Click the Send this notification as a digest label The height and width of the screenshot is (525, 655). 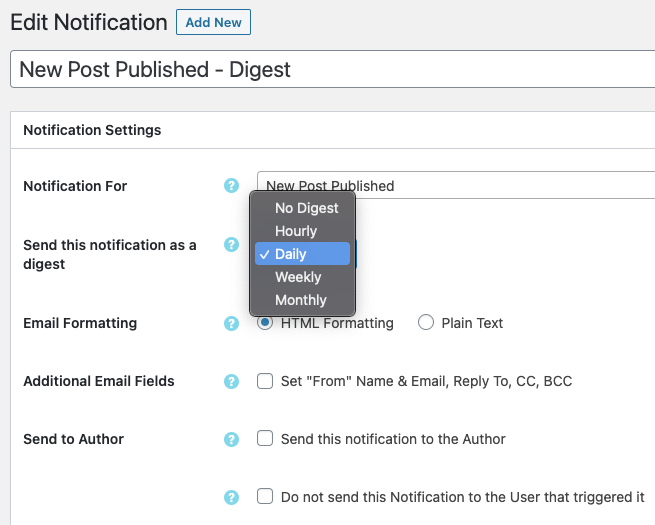point(110,254)
